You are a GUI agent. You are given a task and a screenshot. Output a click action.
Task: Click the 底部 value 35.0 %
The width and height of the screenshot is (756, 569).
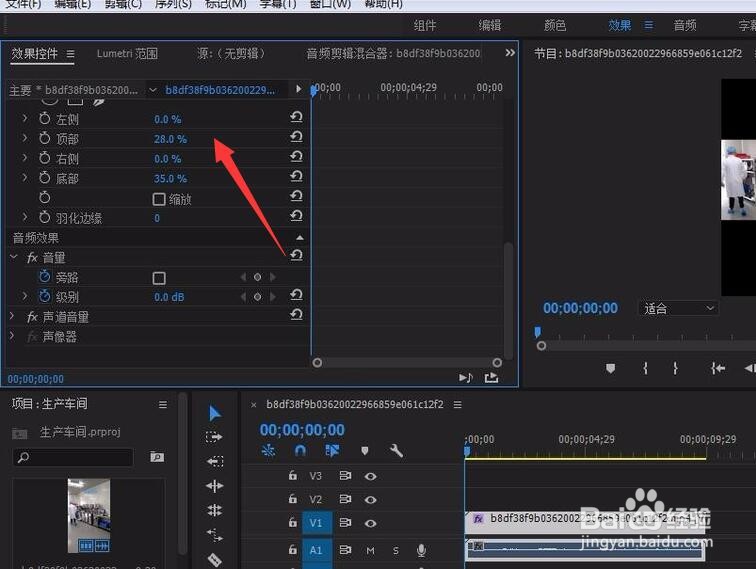coord(170,178)
